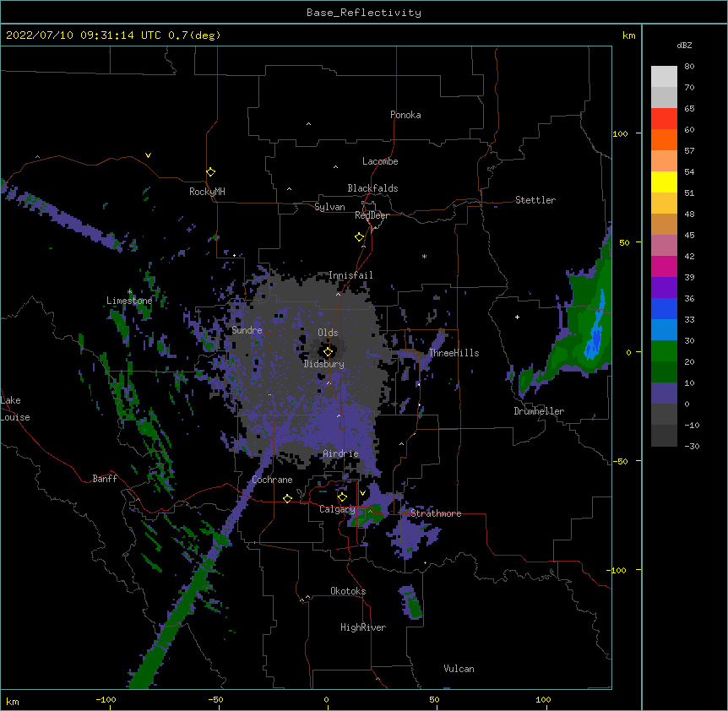Click the 60 dBZ orange legend swatch
The width and height of the screenshot is (728, 711).
pos(664,139)
